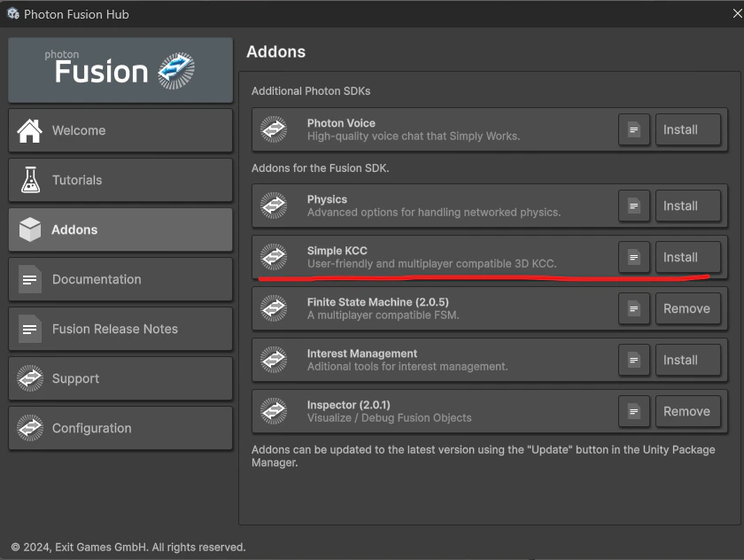Open Finite State Machine documentation icon
The image size is (744, 560).
click(633, 308)
